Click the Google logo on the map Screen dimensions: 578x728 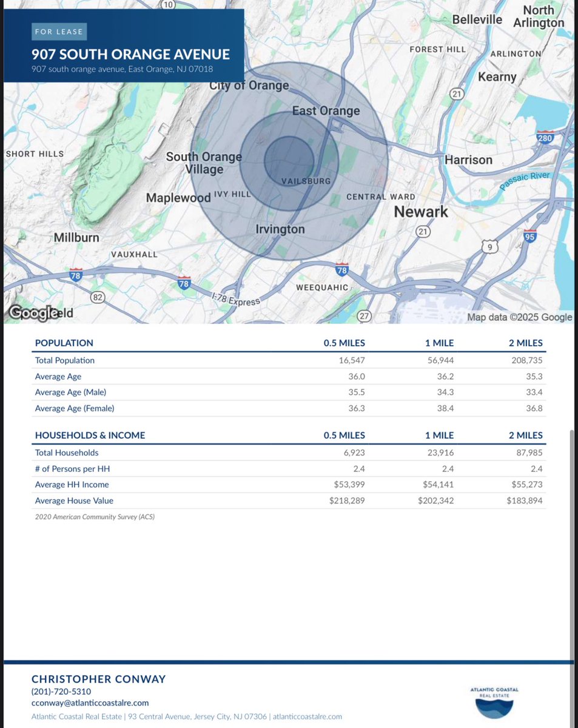click(x=33, y=313)
